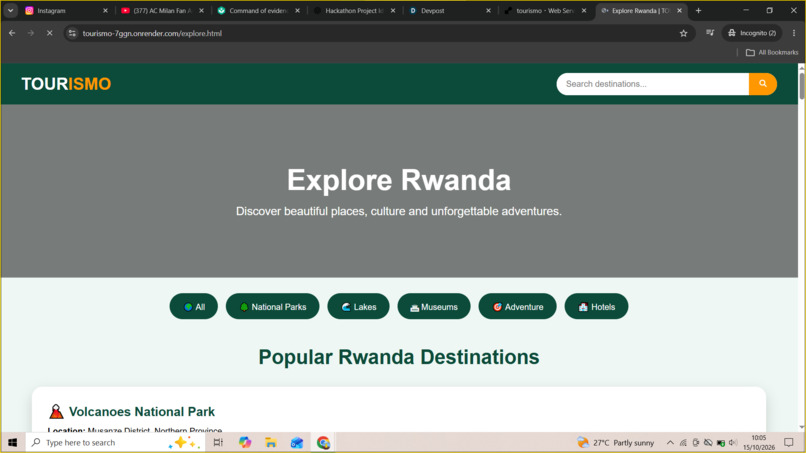Image resolution: width=806 pixels, height=453 pixels.
Task: Open File Explorer from the taskbar
Action: (271, 442)
